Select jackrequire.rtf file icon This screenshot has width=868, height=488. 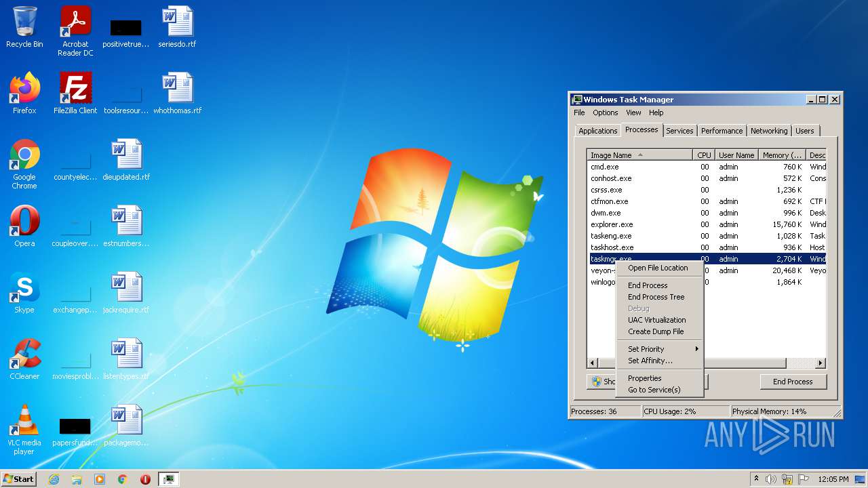[126, 293]
